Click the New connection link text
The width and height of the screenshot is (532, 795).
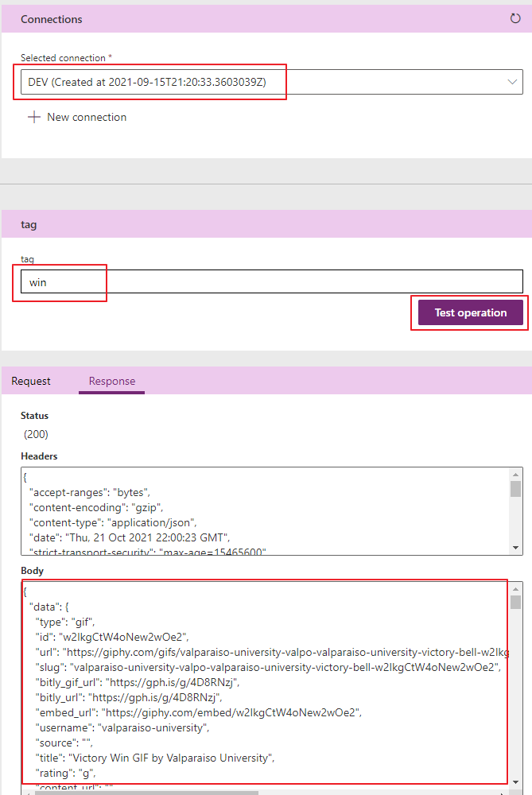pyautogui.click(x=86, y=117)
